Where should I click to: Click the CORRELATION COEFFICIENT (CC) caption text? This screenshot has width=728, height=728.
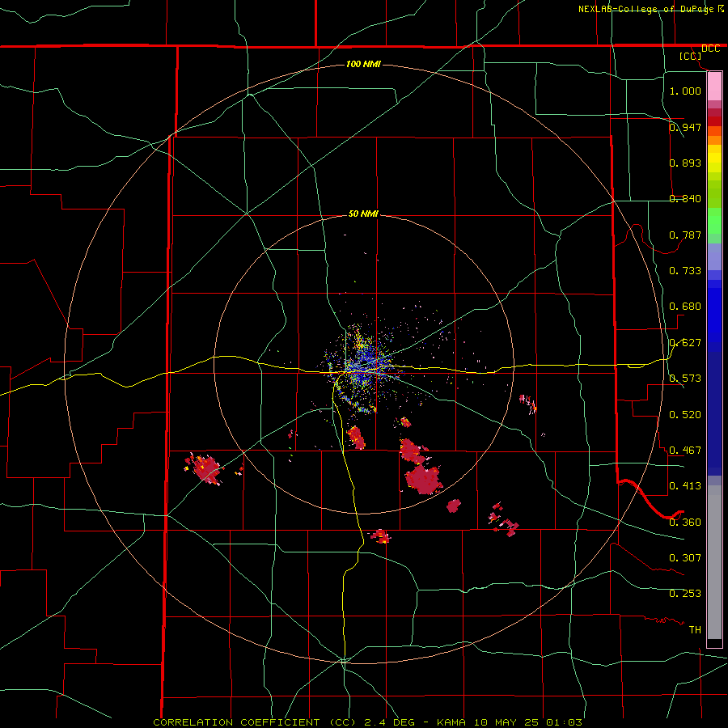(x=254, y=722)
